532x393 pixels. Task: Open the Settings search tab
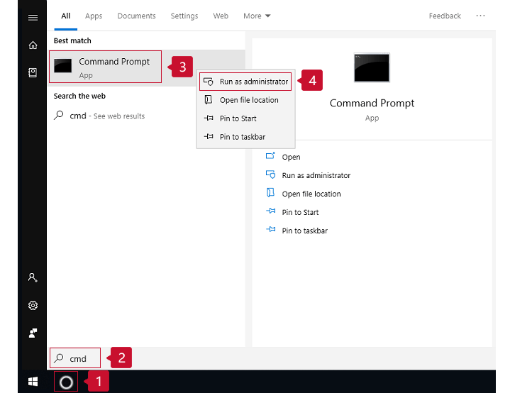(184, 16)
